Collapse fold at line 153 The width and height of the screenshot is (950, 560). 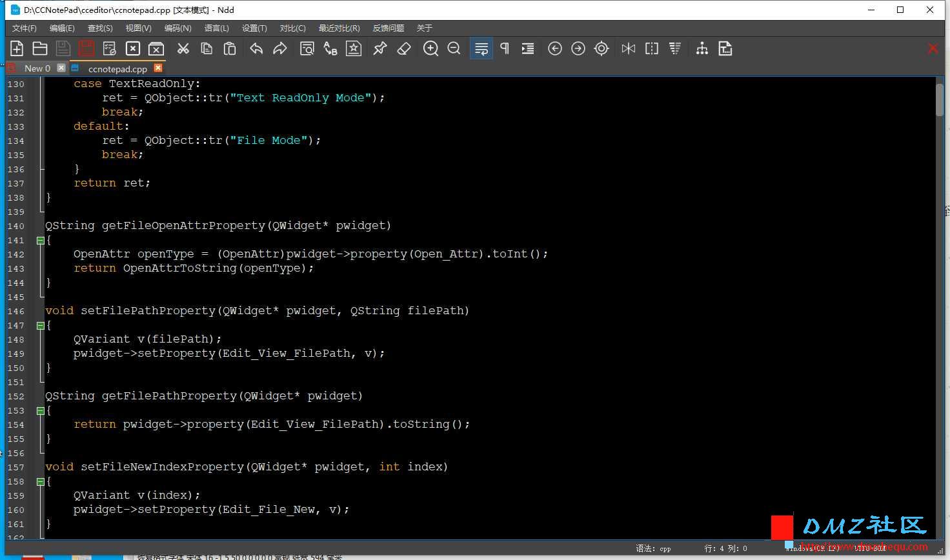[x=41, y=410]
